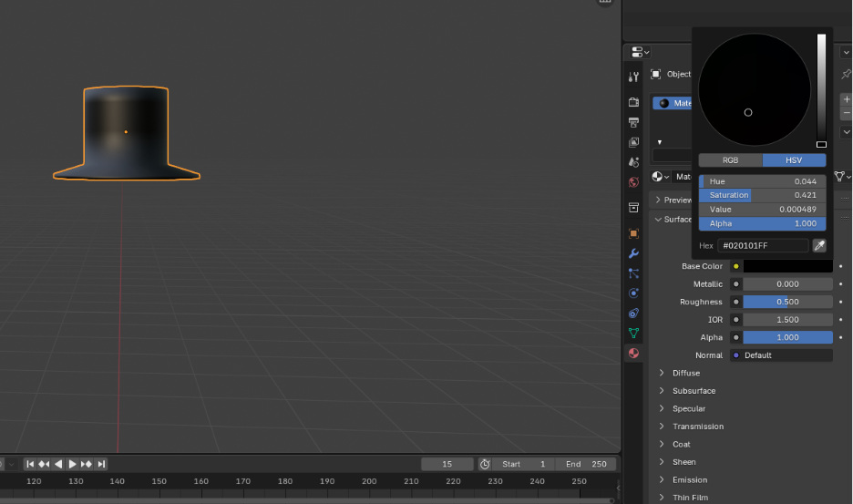The image size is (853, 504).
Task: Open the Output properties tab
Action: coord(633,122)
